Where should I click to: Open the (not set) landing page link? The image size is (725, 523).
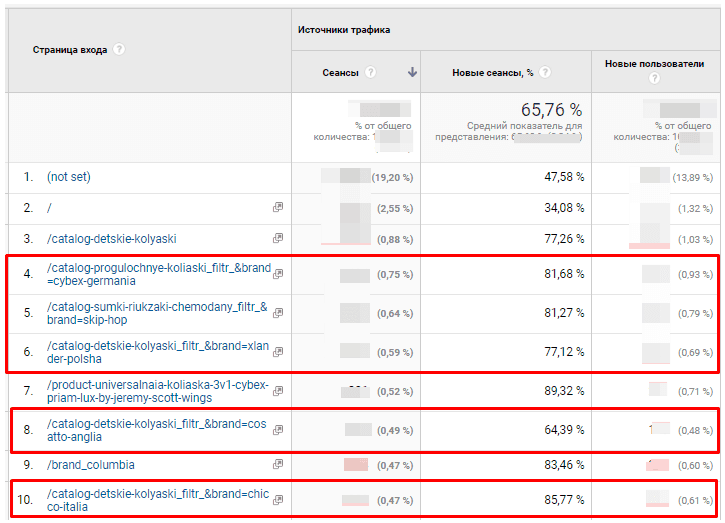point(68,177)
